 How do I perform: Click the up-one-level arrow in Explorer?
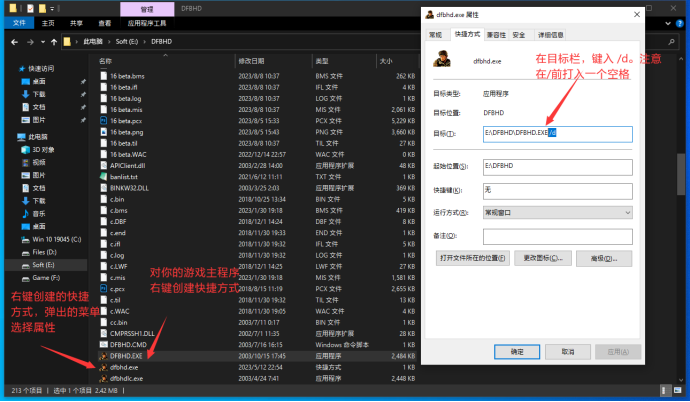tap(52, 42)
